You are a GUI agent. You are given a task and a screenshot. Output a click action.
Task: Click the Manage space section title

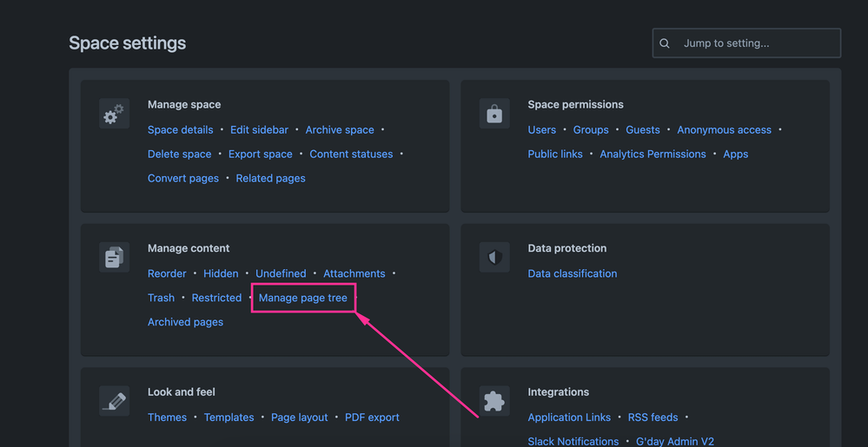(184, 104)
